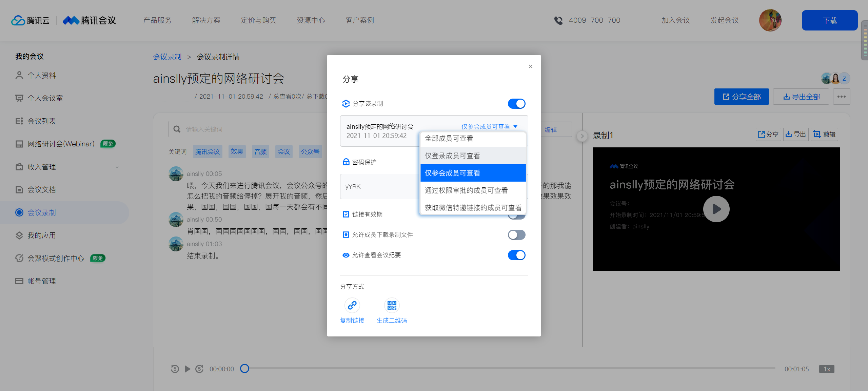Click 加入会议 link
The image size is (868, 391).
pos(675,20)
